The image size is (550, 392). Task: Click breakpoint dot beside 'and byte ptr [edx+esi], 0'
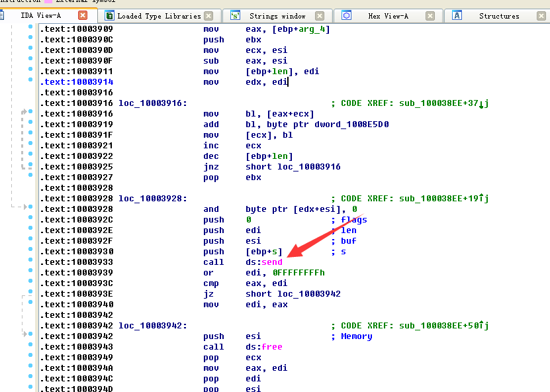[30, 207]
